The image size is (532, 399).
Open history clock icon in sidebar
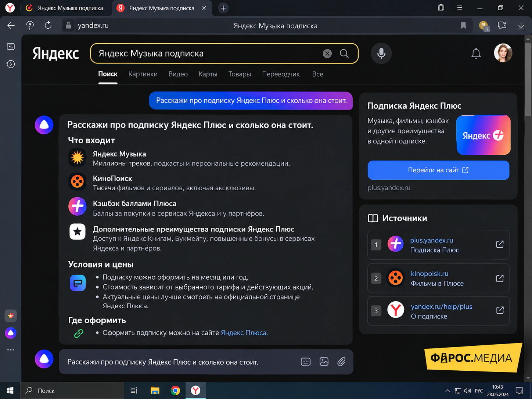pyautogui.click(x=11, y=64)
